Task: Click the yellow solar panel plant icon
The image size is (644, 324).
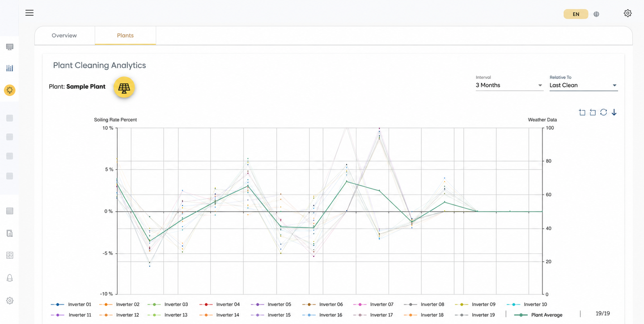Action: (x=124, y=88)
